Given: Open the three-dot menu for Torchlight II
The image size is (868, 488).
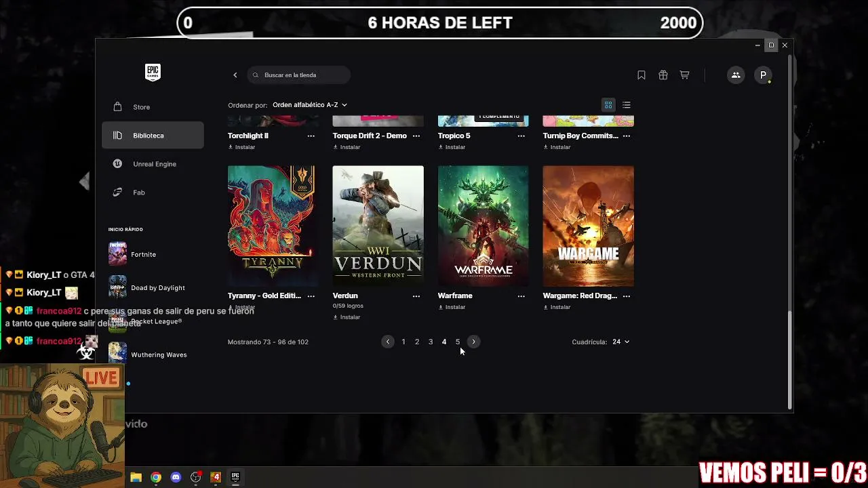Looking at the screenshot, I should click(x=311, y=136).
